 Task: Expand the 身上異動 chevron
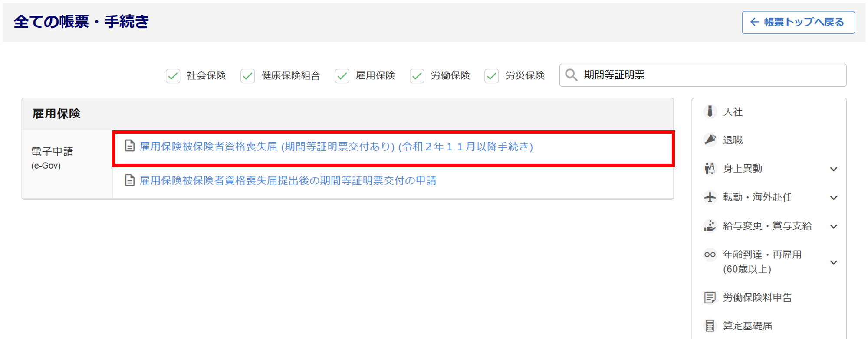click(x=834, y=169)
